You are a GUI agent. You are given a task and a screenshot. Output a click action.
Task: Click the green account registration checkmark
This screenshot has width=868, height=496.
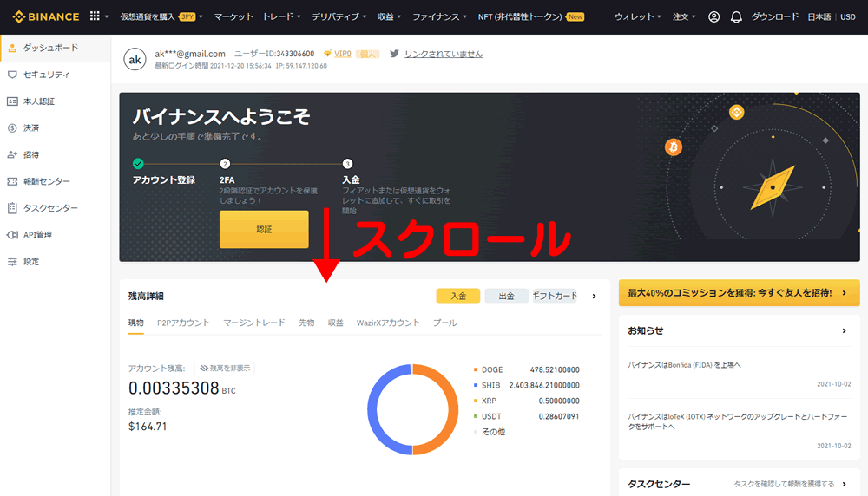[x=138, y=164]
